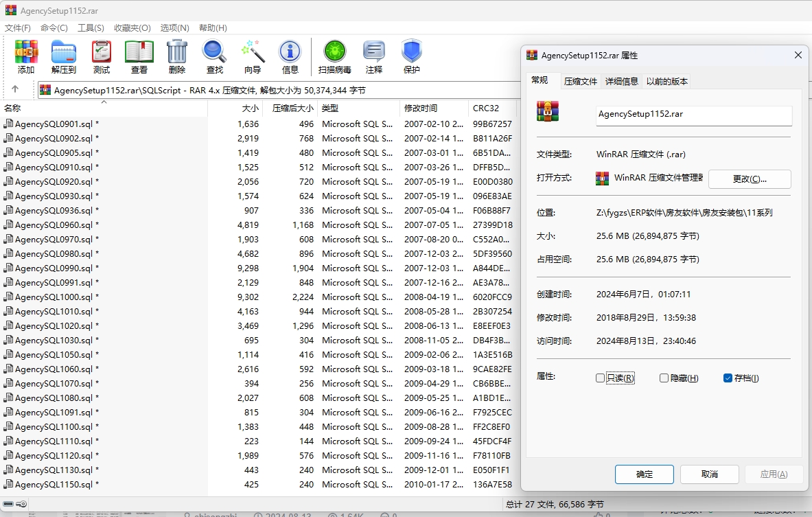This screenshot has height=517, width=812.
Task: Click the file name field AgencySetup1152.rar
Action: pos(693,115)
